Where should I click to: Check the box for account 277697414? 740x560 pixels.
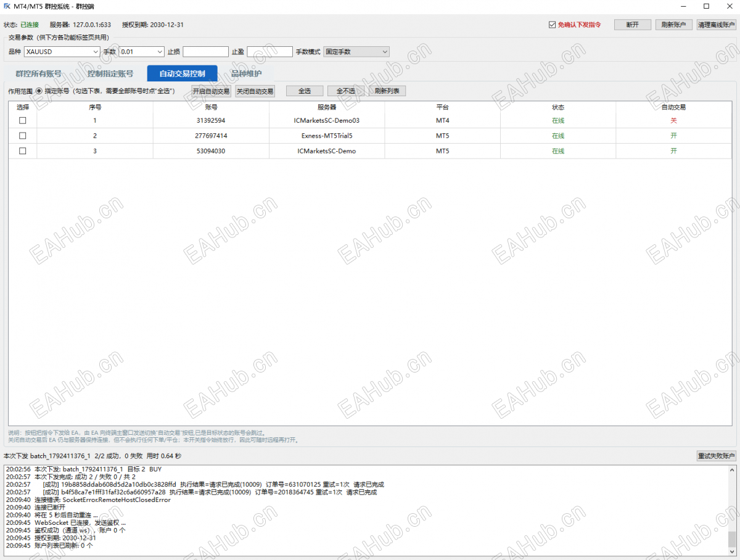coord(23,136)
